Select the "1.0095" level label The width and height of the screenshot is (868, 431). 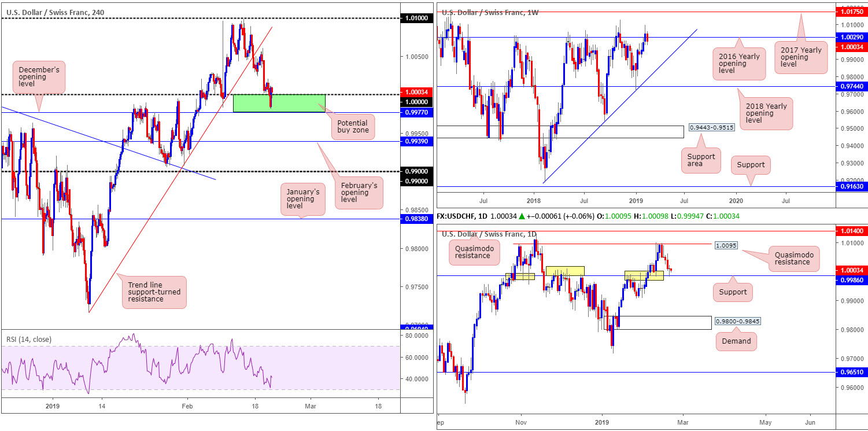point(725,245)
